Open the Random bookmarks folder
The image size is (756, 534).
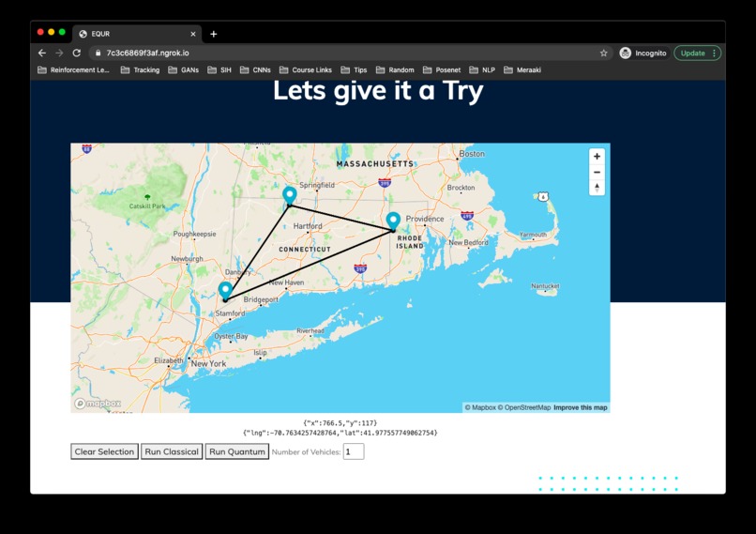point(395,70)
